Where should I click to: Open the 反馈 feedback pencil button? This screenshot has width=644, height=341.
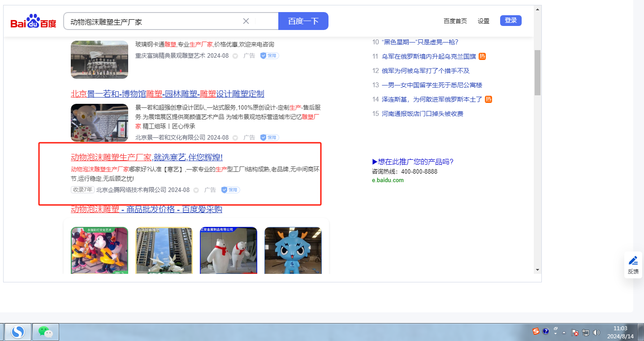[x=633, y=265]
